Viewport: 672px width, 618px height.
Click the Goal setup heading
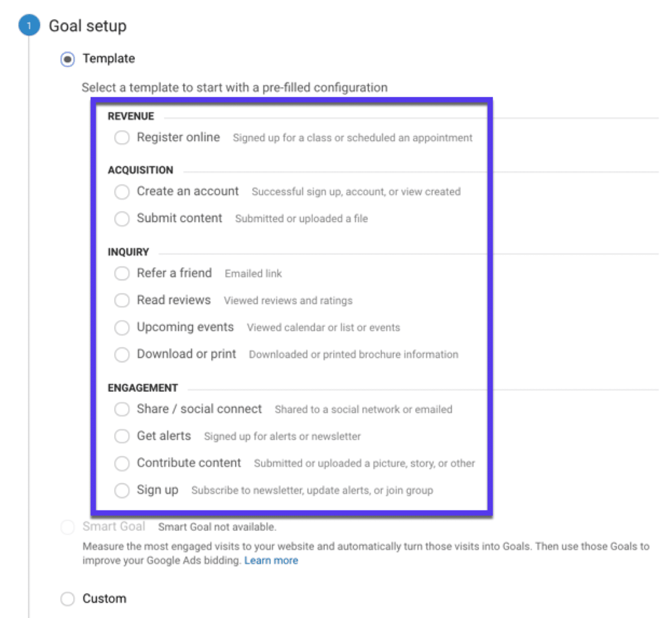coord(88,26)
